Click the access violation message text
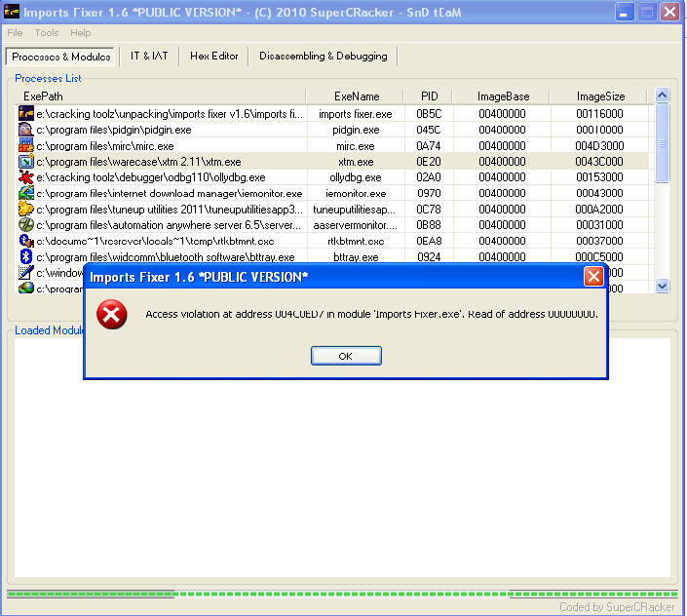Screen dimensions: 687x616 pos(371,314)
